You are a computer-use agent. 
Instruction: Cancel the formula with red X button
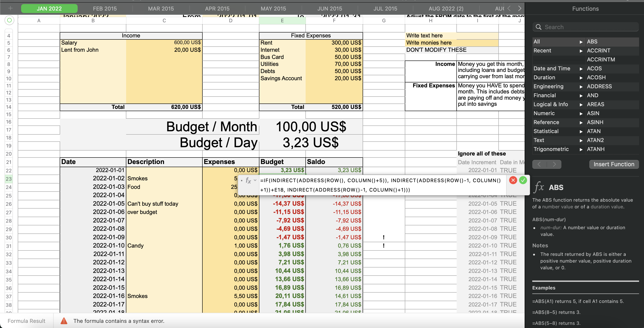point(513,180)
